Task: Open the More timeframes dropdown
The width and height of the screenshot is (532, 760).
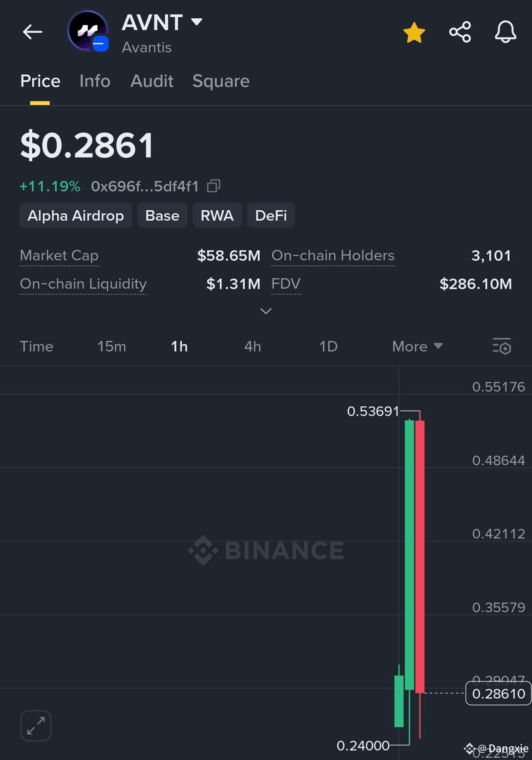Action: click(417, 346)
